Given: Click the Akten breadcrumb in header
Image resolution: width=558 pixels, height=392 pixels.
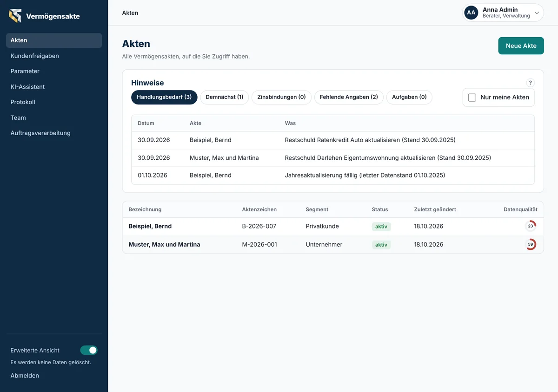Looking at the screenshot, I should (x=130, y=13).
